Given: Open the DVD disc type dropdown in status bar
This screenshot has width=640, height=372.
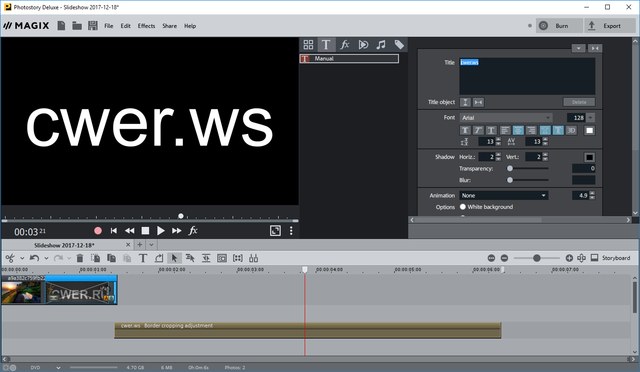Looking at the screenshot, I should 58,368.
